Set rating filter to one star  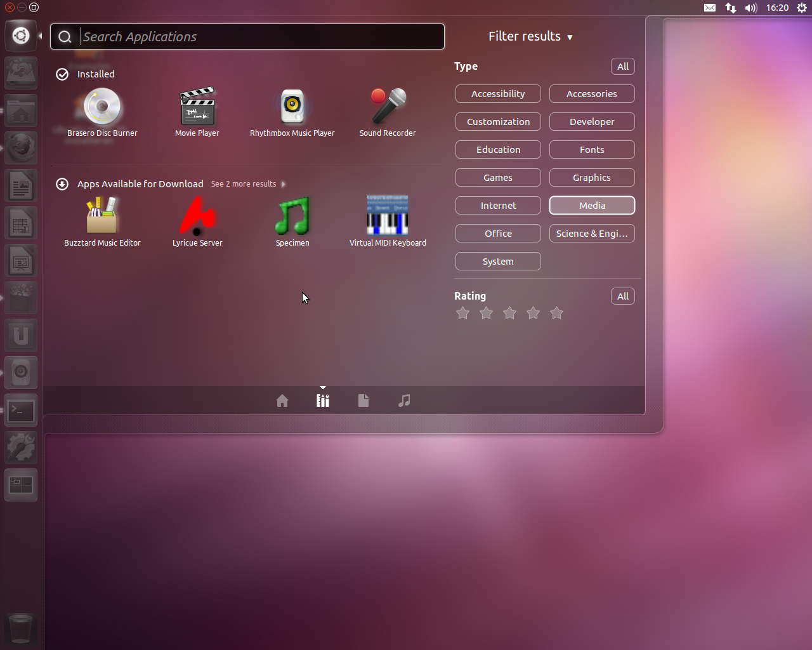point(463,313)
